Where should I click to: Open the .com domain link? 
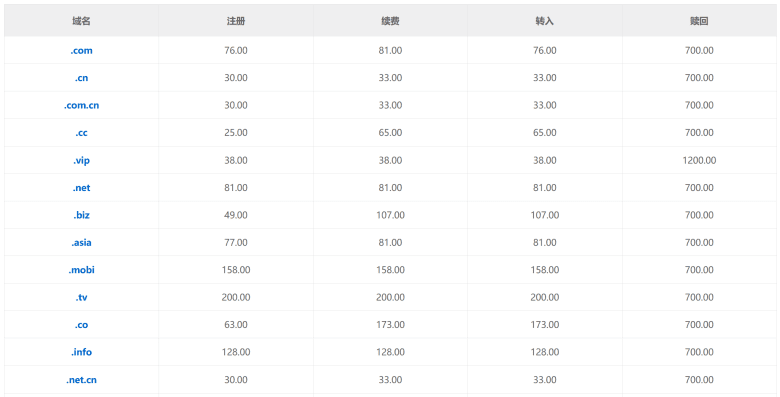pos(81,50)
